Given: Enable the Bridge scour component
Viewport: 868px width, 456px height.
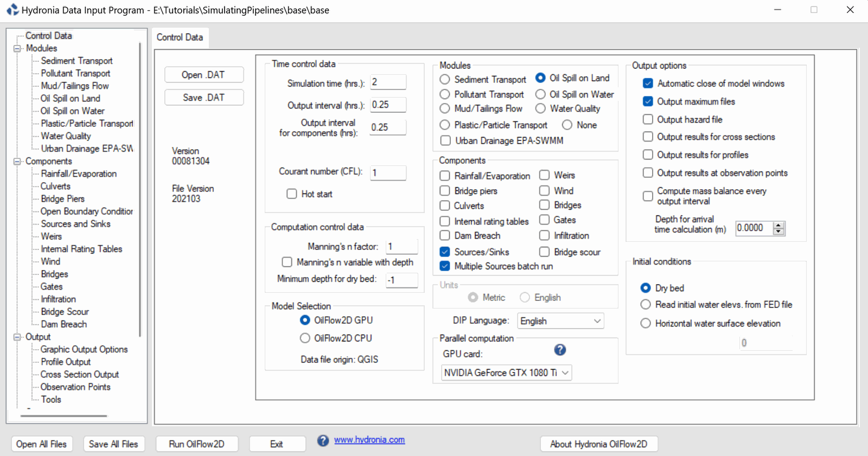Looking at the screenshot, I should [544, 252].
